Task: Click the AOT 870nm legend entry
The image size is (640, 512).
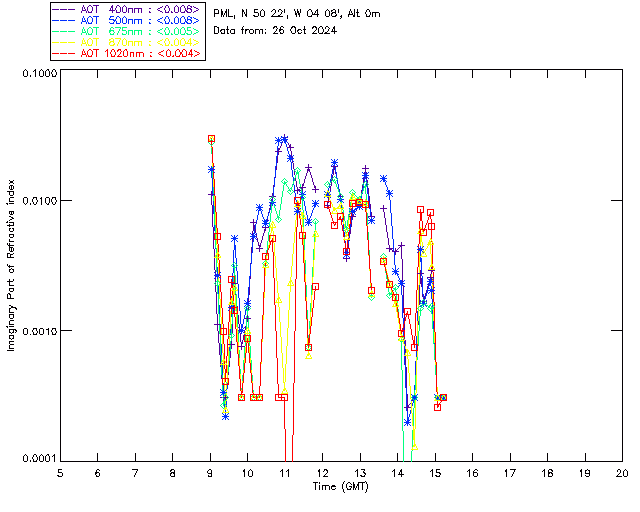Action: [x=127, y=42]
